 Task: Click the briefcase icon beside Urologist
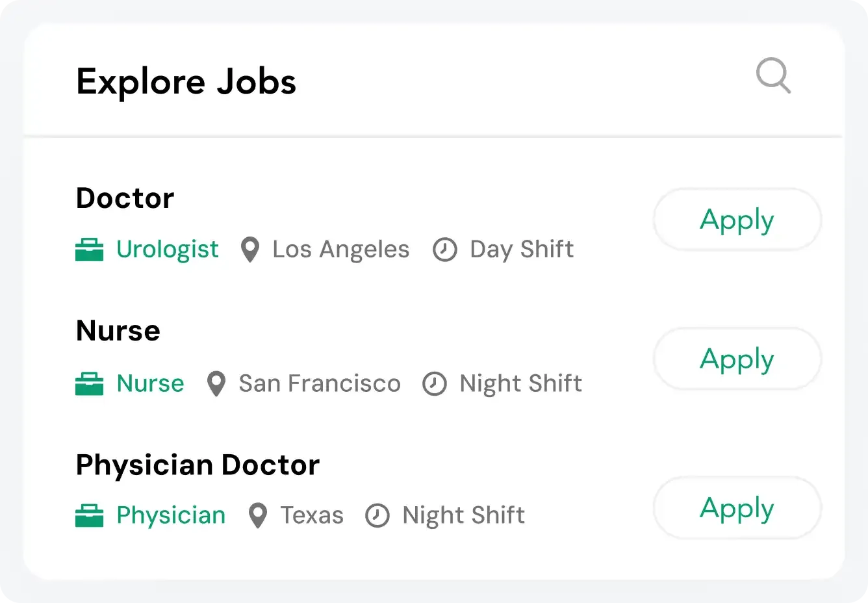pos(90,250)
